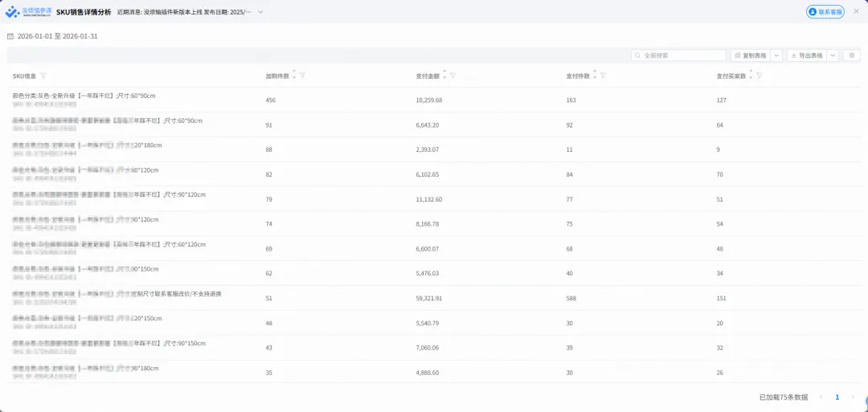868x412 pixels.
Task: Click the 加购件数 value 43
Action: pyautogui.click(x=269, y=348)
